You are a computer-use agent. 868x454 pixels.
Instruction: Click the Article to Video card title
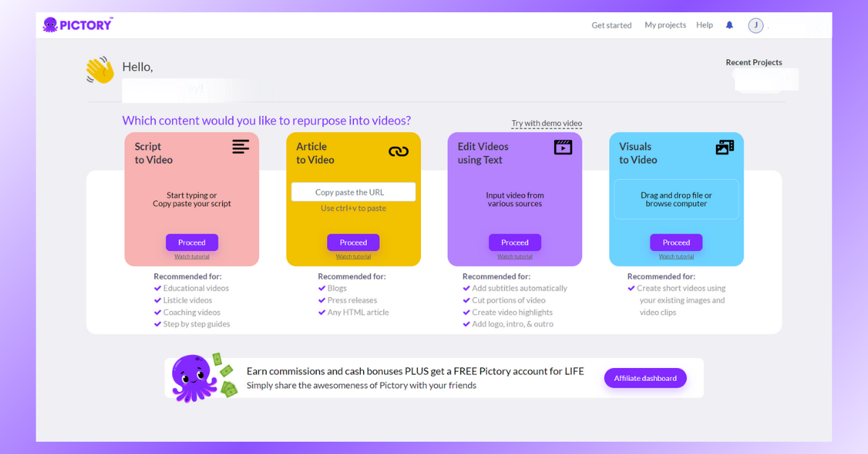pyautogui.click(x=315, y=153)
